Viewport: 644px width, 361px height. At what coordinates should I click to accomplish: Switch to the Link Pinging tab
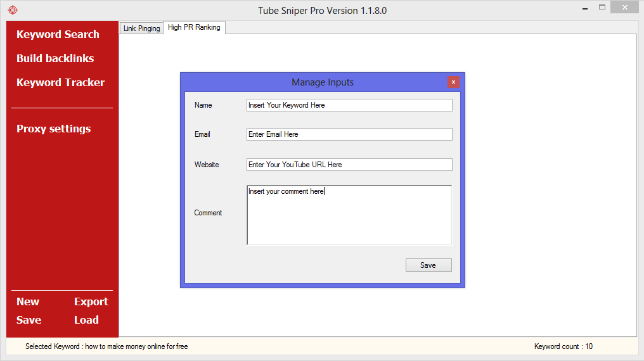point(142,28)
